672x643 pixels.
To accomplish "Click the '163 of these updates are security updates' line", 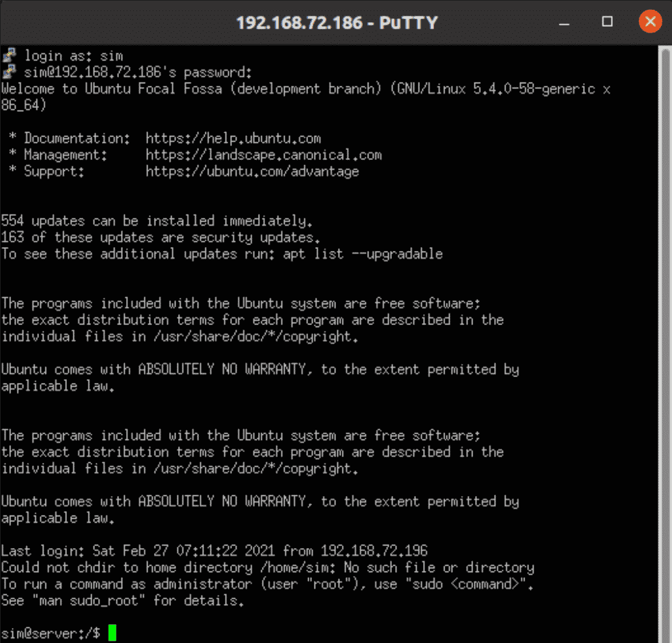I will (x=161, y=237).
